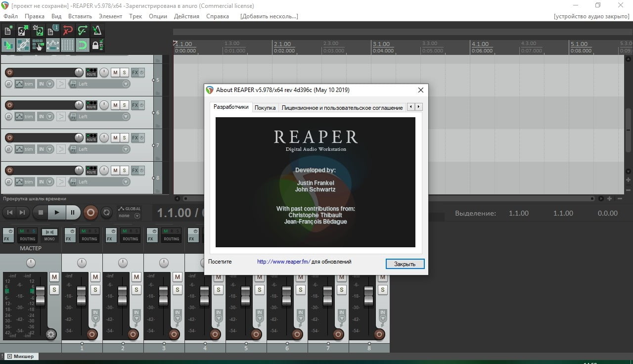Image resolution: width=633 pixels, height=364 pixels.
Task: Click the ROUTE button on track 5
Action: coord(91,72)
